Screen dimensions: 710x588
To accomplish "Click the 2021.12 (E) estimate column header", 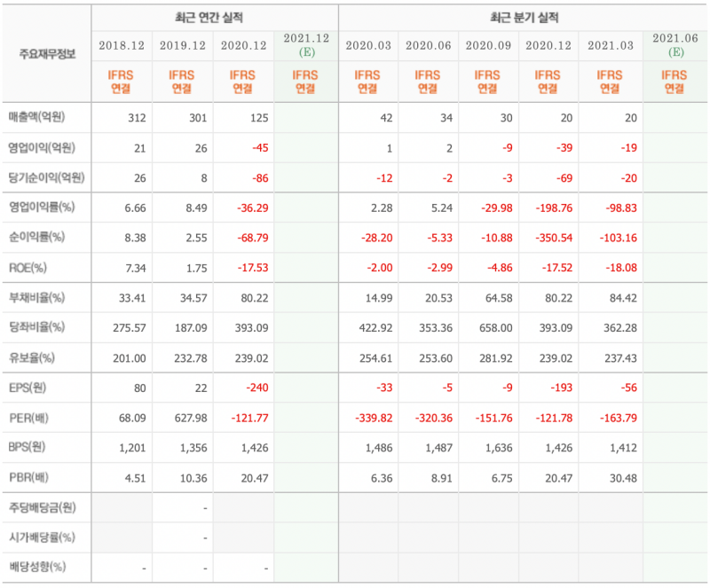I will (306, 45).
